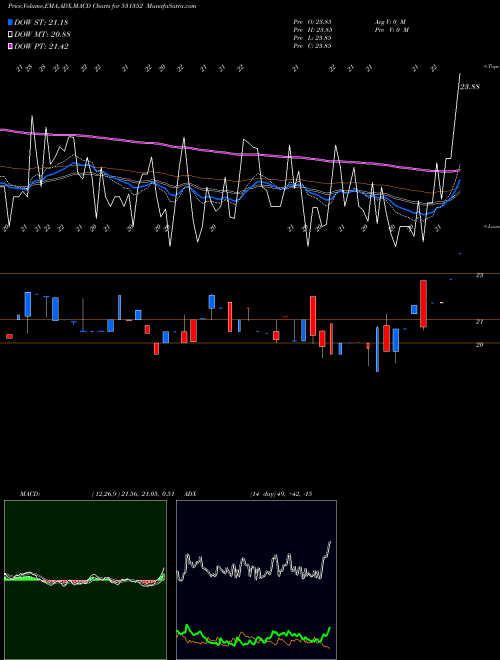Click the blue DOW ST legend swatch

pyautogui.click(x=11, y=22)
